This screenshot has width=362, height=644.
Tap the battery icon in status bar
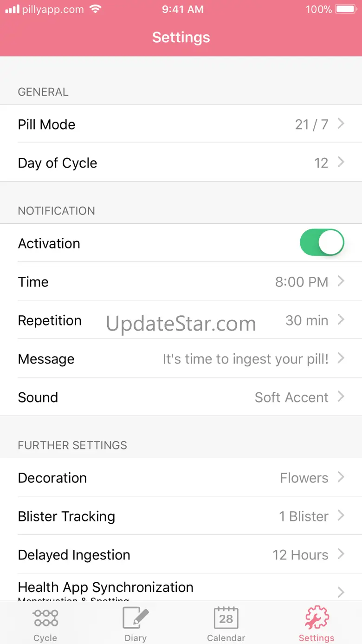tap(345, 9)
